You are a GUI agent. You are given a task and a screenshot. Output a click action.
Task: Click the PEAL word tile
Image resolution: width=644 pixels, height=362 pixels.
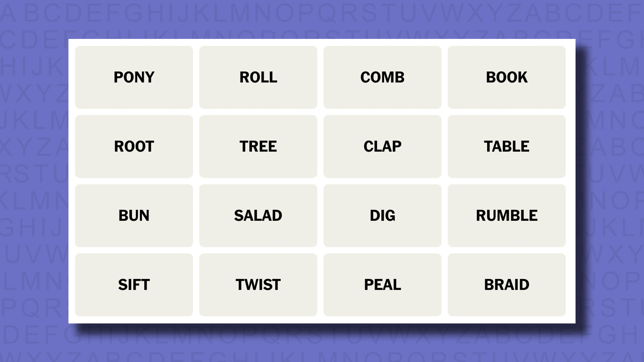pyautogui.click(x=382, y=284)
